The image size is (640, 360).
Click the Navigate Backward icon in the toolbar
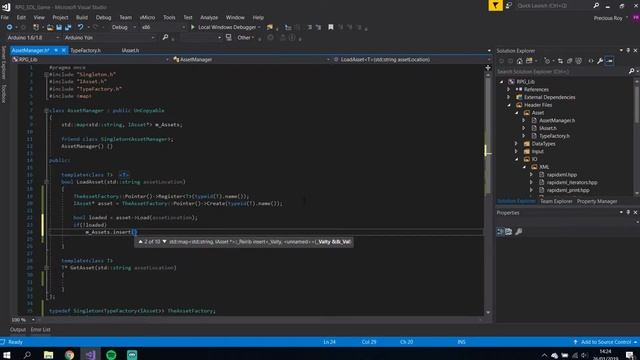coord(9,27)
